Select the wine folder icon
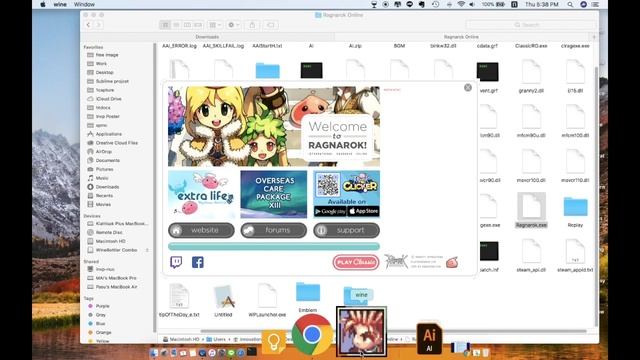640x360 pixels. [x=356, y=296]
